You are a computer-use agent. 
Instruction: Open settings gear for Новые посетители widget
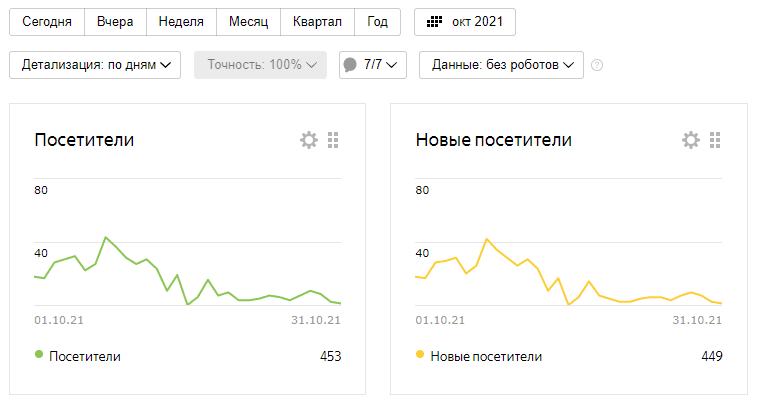point(690,140)
